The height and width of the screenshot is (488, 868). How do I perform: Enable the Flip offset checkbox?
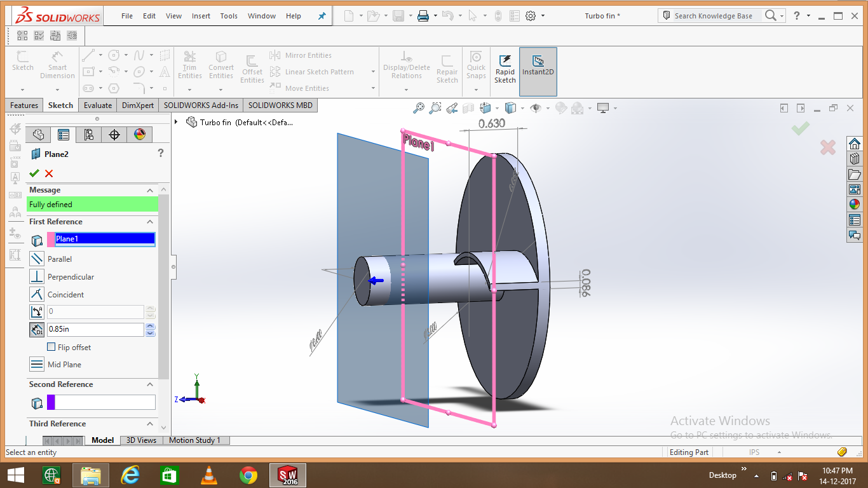51,347
